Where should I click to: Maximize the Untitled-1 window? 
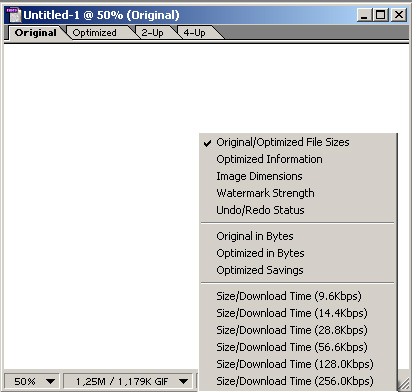point(381,15)
